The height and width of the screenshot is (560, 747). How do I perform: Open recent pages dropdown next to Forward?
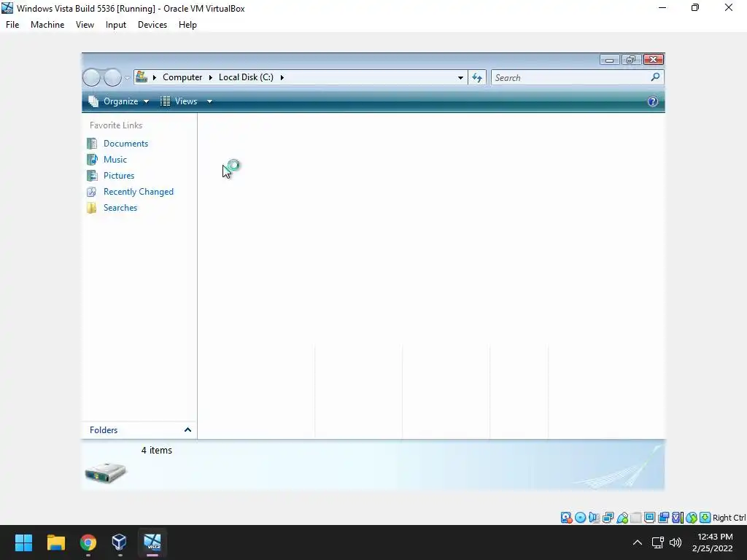(x=127, y=77)
